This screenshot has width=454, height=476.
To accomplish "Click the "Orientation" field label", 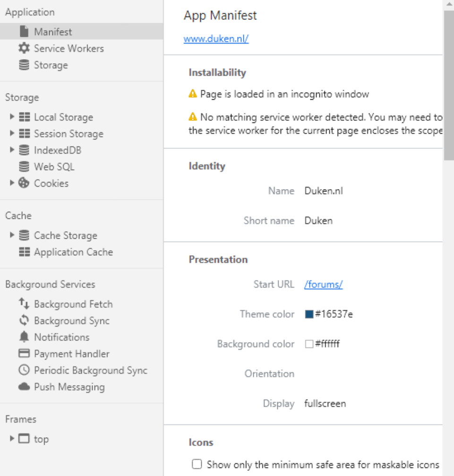I will point(269,373).
